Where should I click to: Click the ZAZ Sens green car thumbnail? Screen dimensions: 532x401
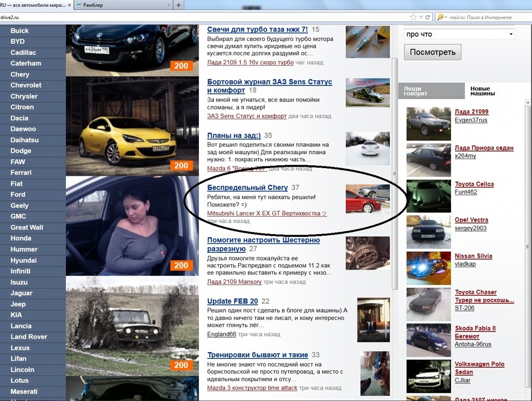(368, 93)
